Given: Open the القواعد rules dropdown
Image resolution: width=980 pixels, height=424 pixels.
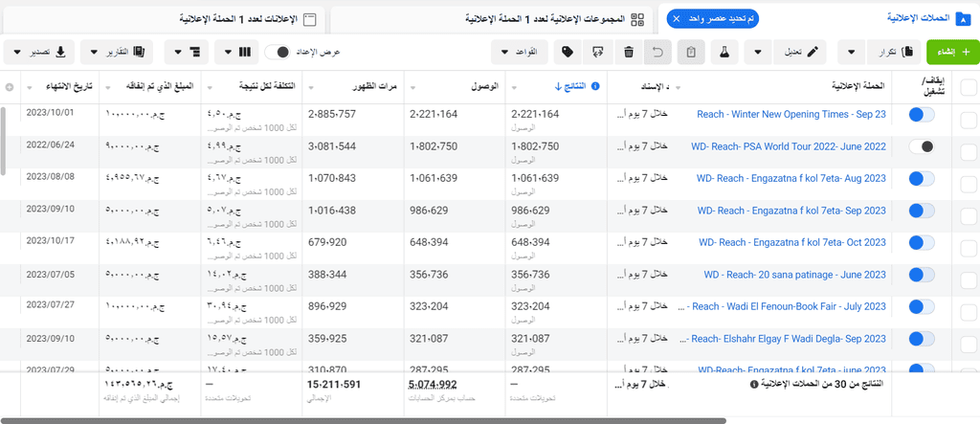Looking at the screenshot, I should 520,52.
